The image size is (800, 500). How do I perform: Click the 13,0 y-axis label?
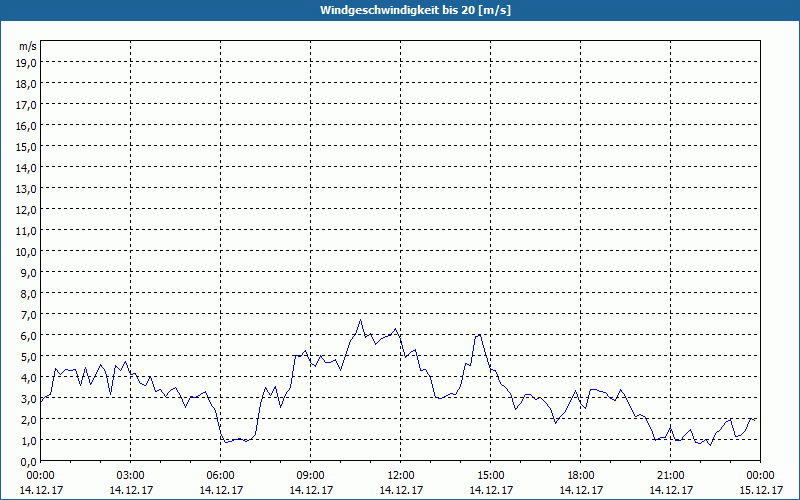click(x=28, y=189)
